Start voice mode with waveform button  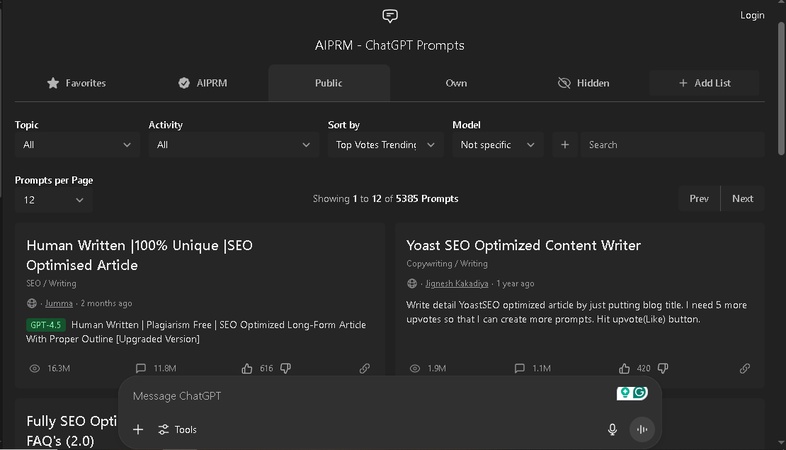(642, 429)
